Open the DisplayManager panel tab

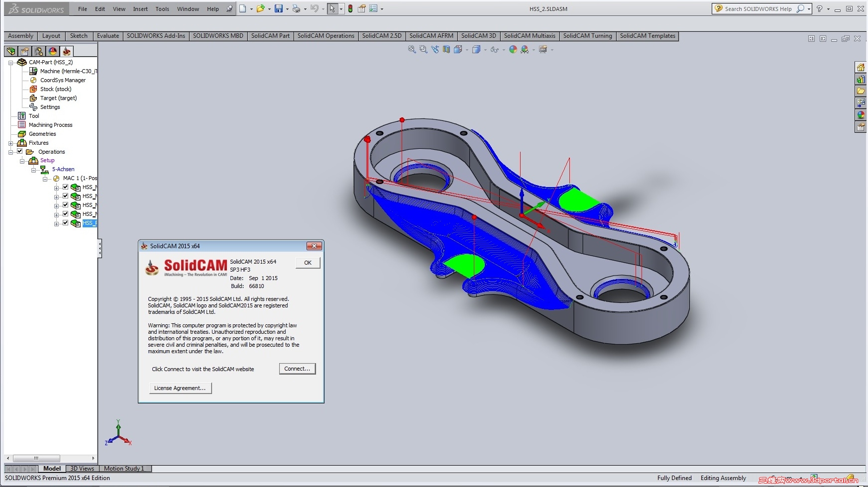coord(53,51)
